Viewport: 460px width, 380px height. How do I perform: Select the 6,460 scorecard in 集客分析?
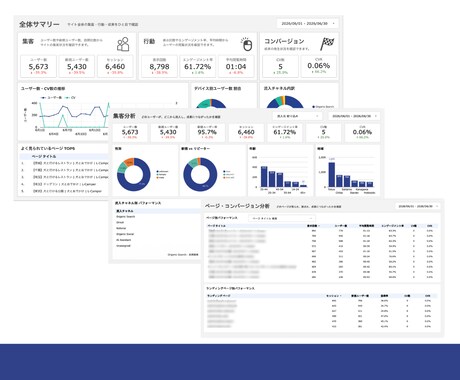point(246,132)
